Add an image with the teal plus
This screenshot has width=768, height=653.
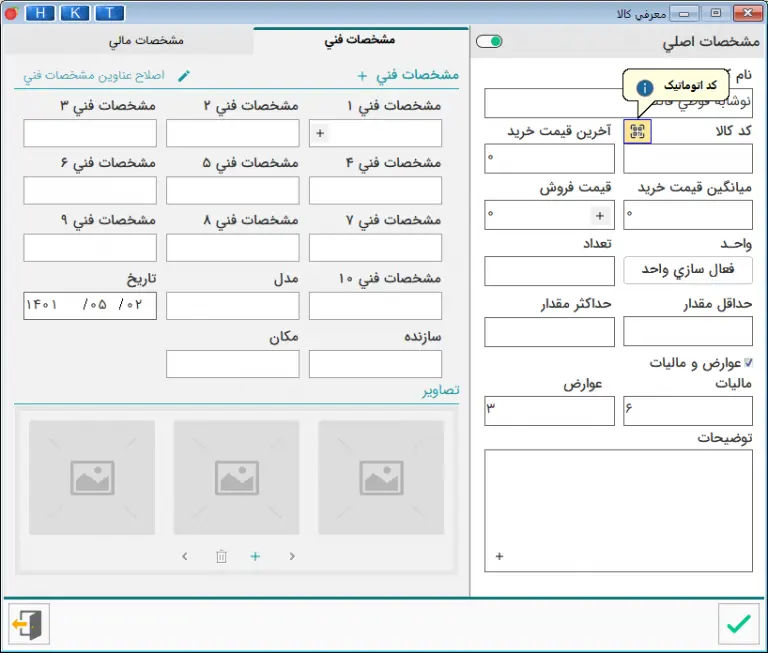255,556
